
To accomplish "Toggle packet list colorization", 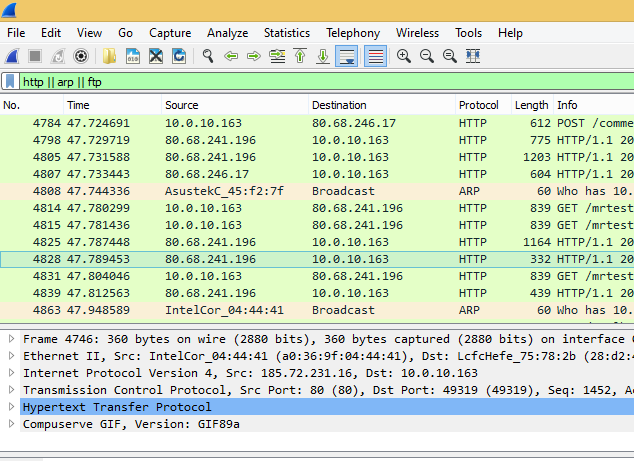I will coord(376,56).
